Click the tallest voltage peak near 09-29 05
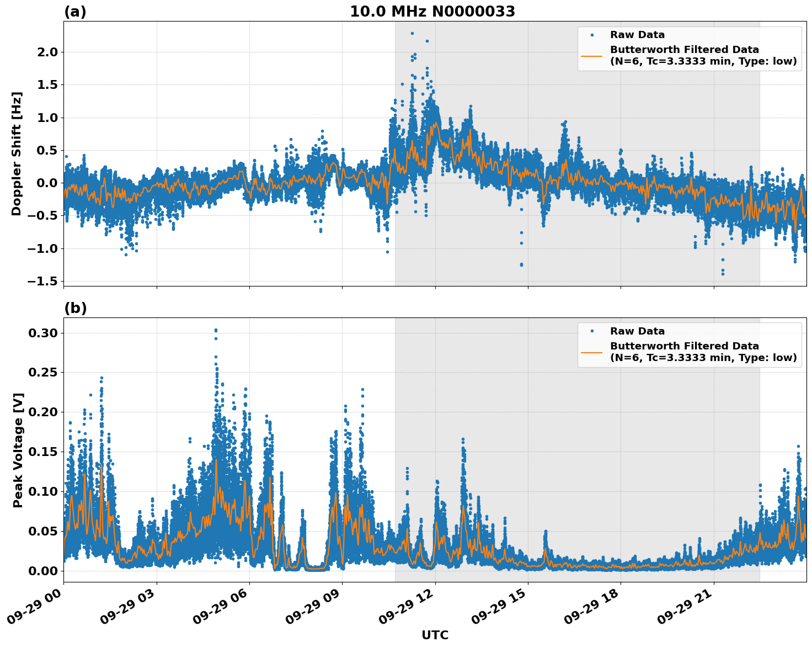This screenshot has height=647, width=812. click(x=215, y=329)
